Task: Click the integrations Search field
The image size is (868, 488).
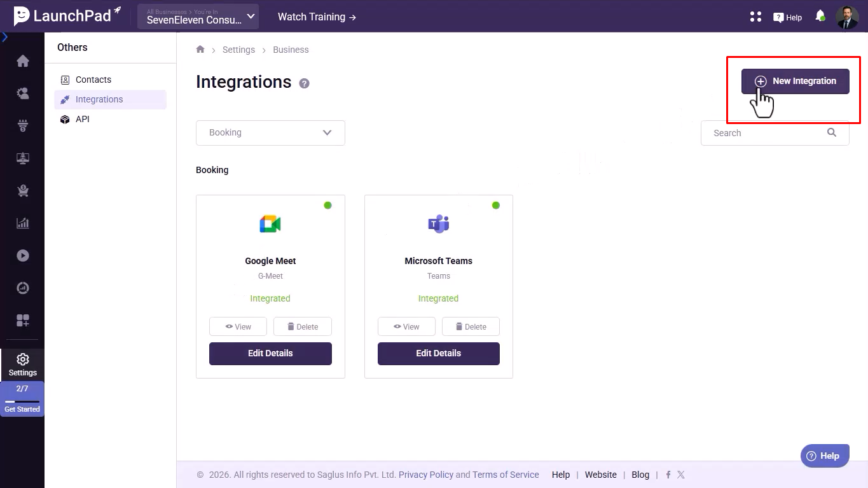Action: coord(763,133)
